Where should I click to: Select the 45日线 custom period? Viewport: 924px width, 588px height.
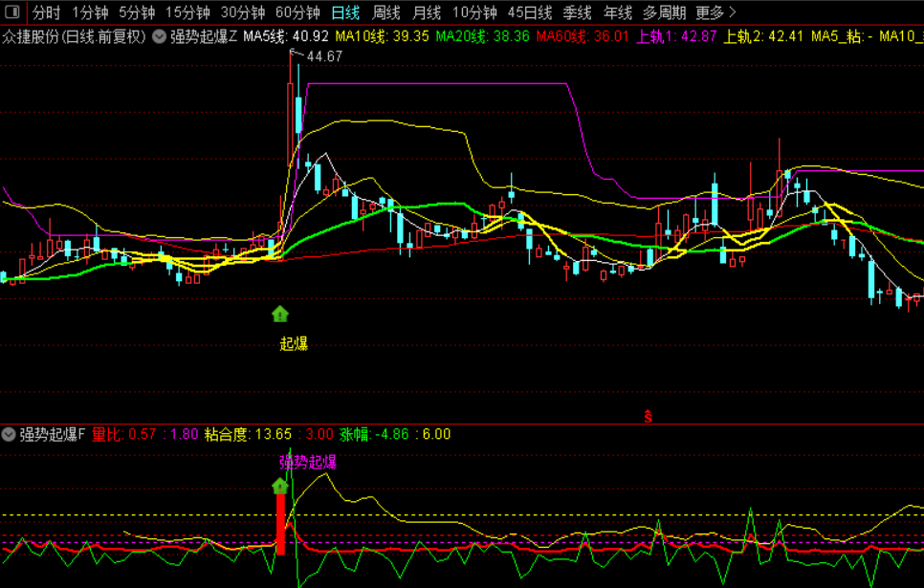530,12
